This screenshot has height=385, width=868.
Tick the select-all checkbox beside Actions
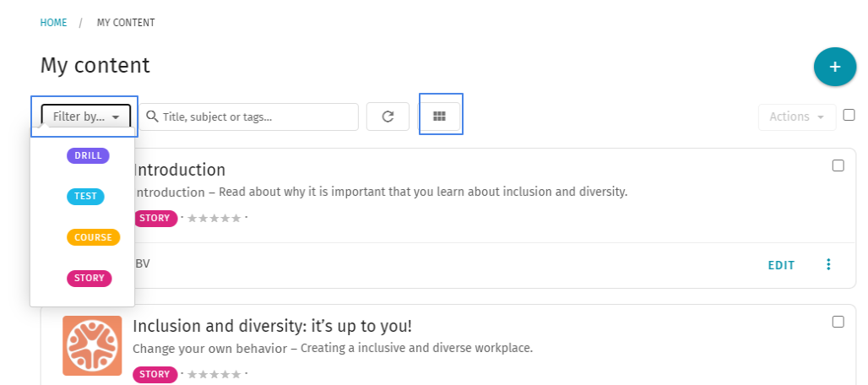coord(849,115)
